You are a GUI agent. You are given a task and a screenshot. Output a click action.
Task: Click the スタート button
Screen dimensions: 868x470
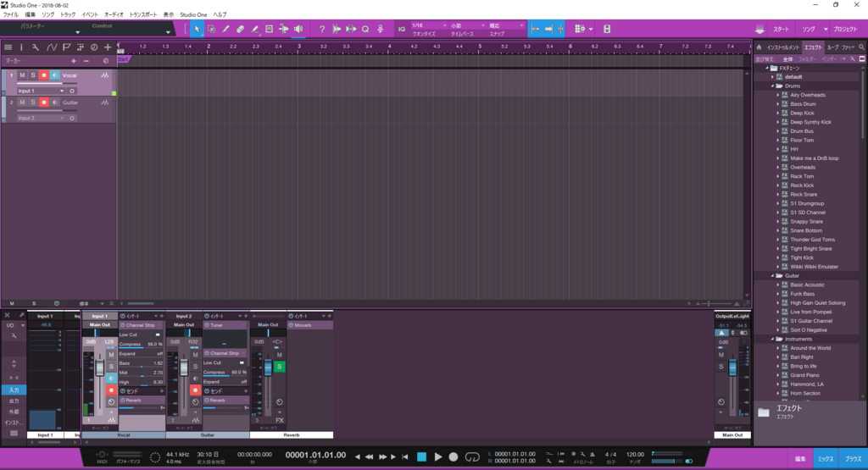tap(781, 30)
